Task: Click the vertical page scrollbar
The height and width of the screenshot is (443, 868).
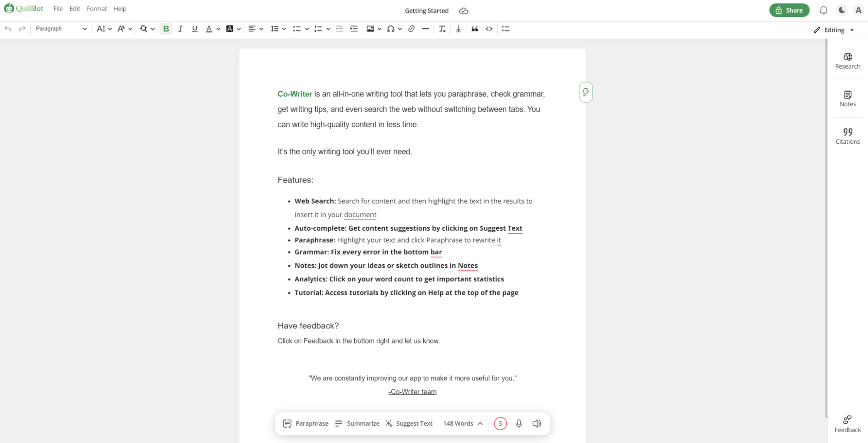Action: click(x=826, y=228)
